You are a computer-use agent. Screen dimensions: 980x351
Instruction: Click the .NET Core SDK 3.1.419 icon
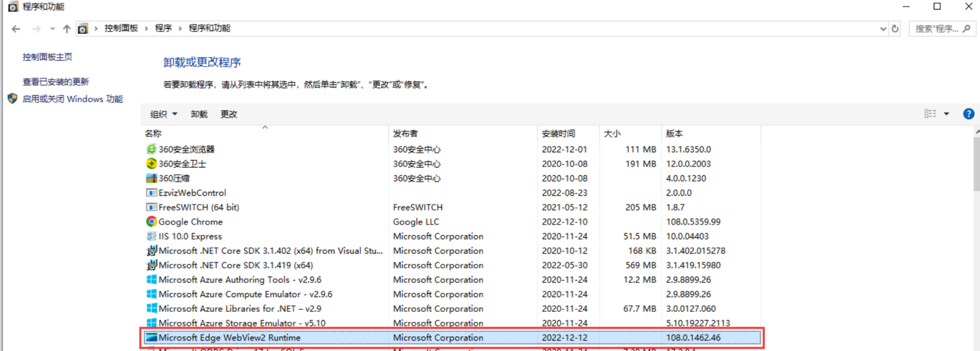(151, 265)
